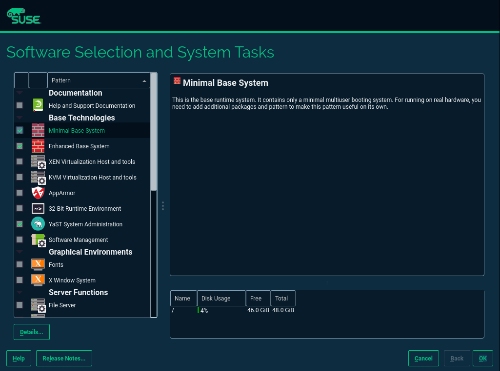Click the Enhanced Base System brick icon
500x371 pixels.
[x=38, y=146]
